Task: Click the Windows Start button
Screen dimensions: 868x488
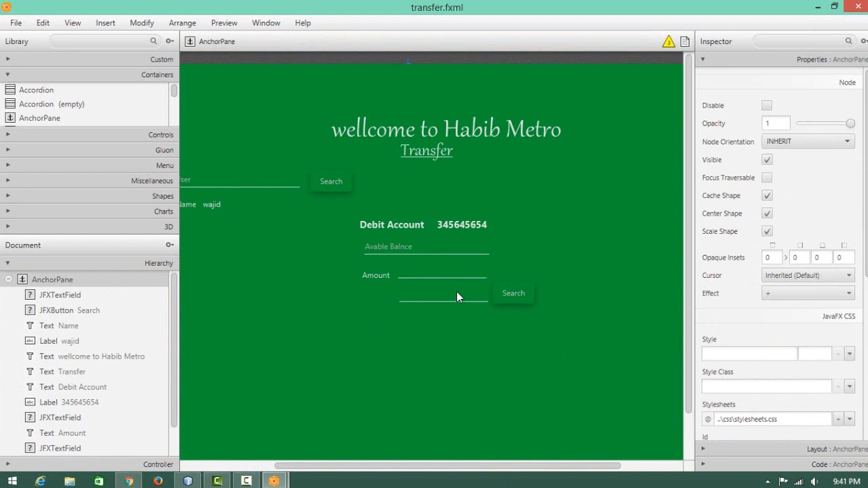Action: [x=12, y=481]
